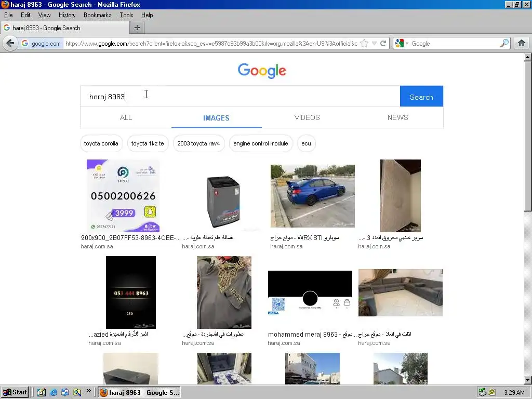Screen dimensions: 532x399
Task: Click the first quick launch notepad icon
Action: coord(42,393)
